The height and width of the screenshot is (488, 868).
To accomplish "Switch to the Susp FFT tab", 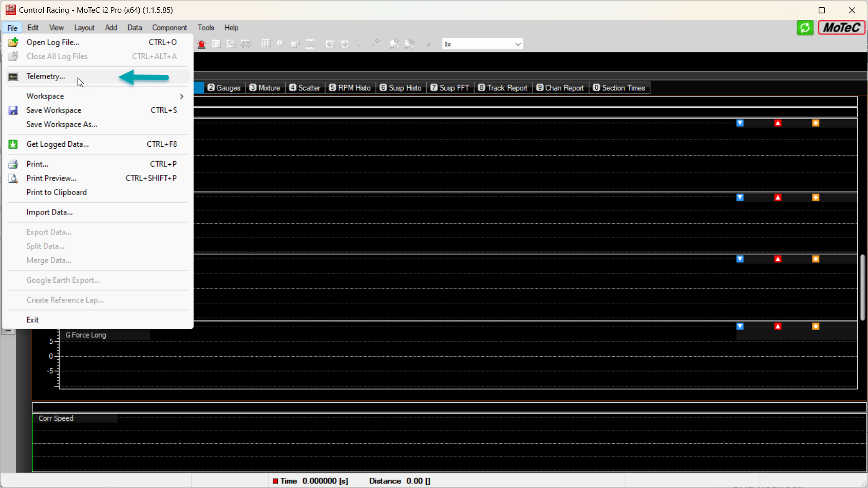I will [450, 88].
